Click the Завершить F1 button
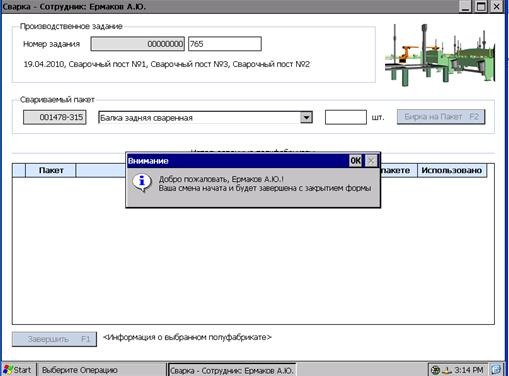 click(54, 339)
